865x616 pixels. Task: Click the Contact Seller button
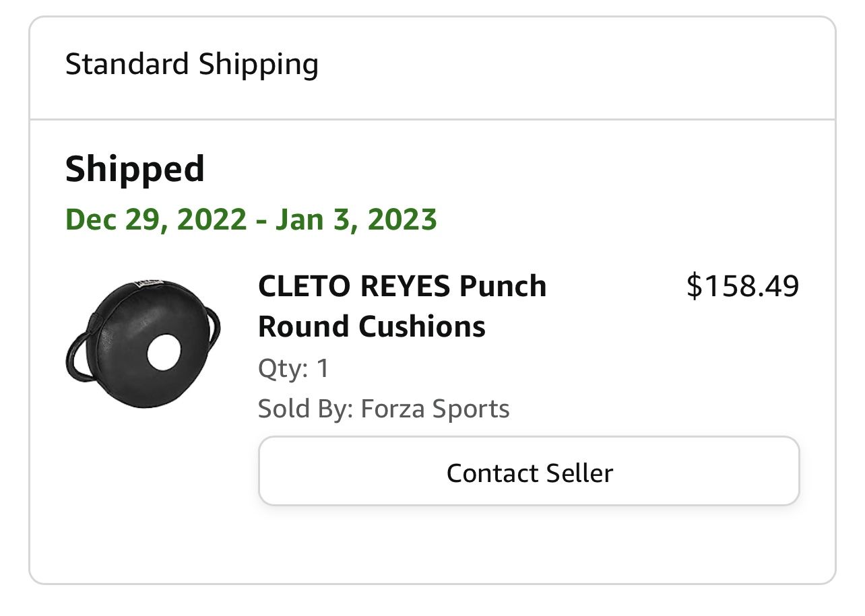(x=529, y=471)
